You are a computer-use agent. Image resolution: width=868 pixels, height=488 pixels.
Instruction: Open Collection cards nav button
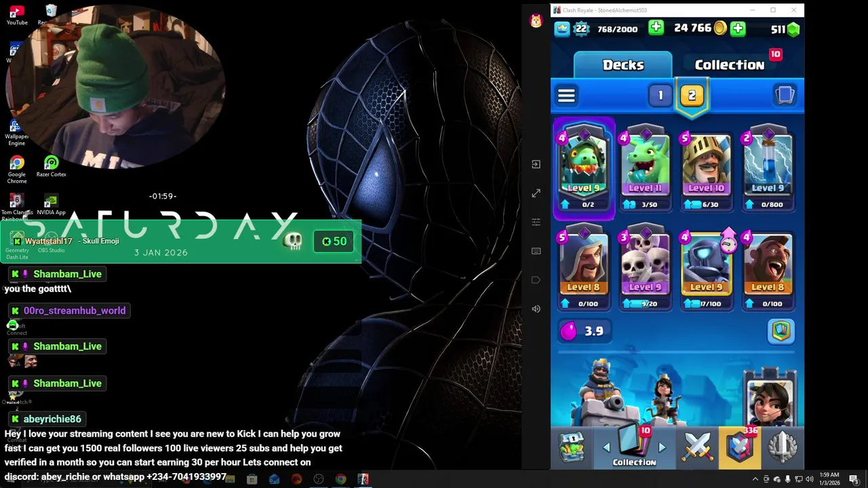[634, 447]
